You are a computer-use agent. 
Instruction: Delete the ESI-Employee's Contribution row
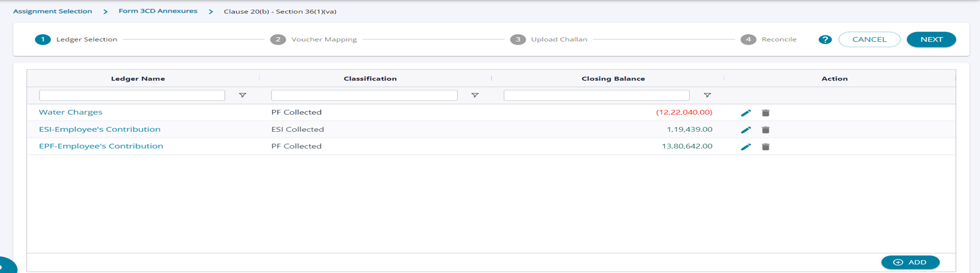[765, 130]
